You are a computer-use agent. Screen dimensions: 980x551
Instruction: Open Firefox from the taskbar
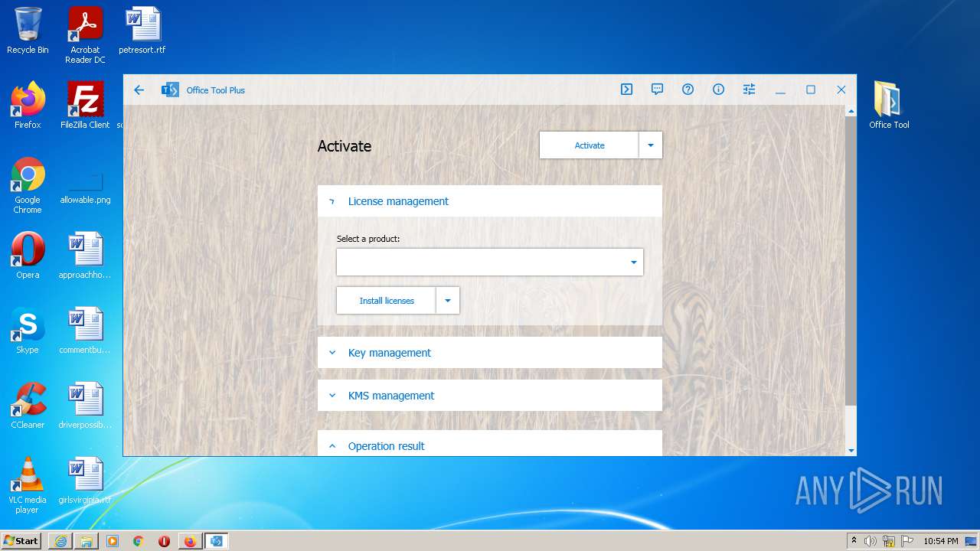click(190, 541)
